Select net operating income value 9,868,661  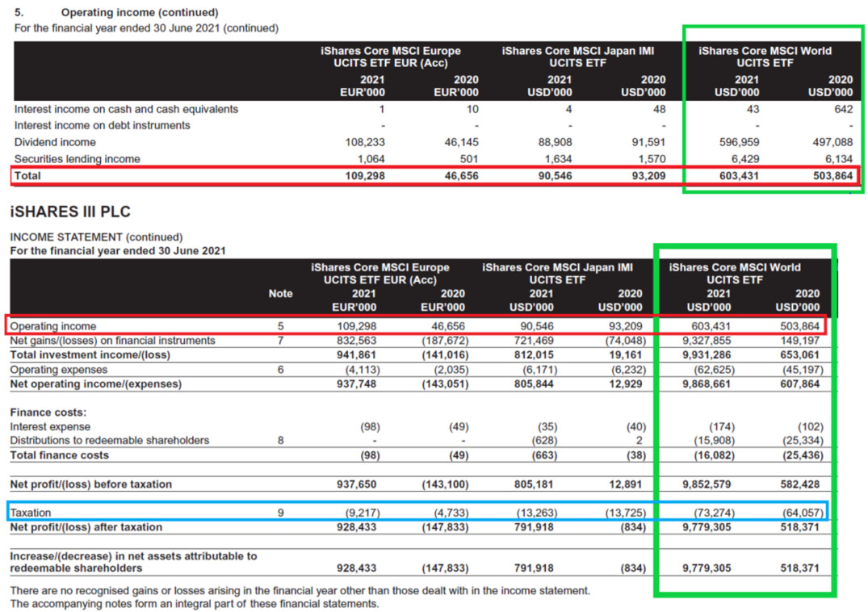[x=707, y=384]
